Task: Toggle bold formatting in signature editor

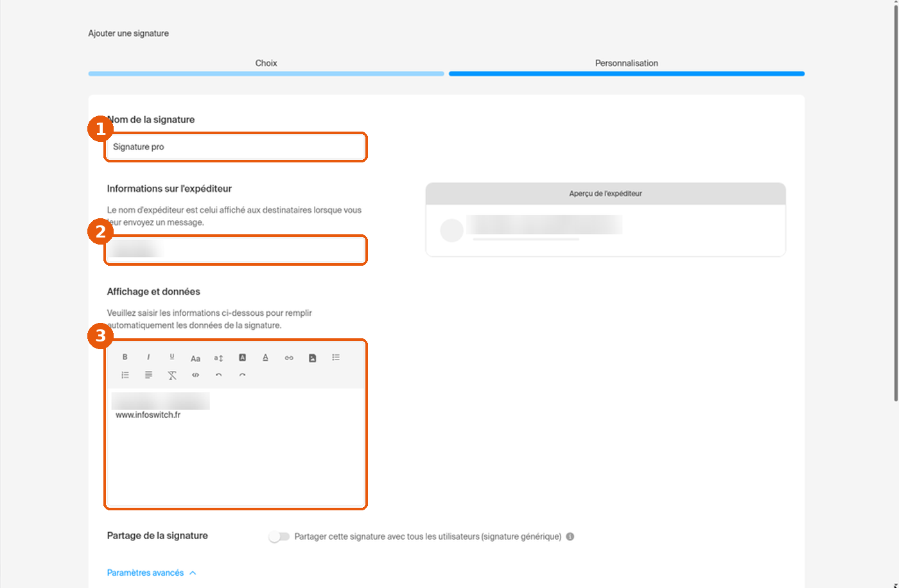Action: pos(125,358)
